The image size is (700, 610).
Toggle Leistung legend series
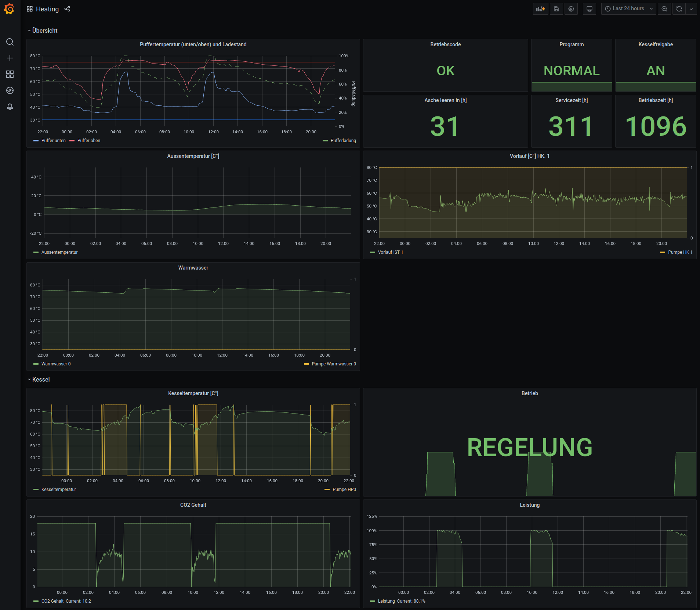click(x=387, y=601)
